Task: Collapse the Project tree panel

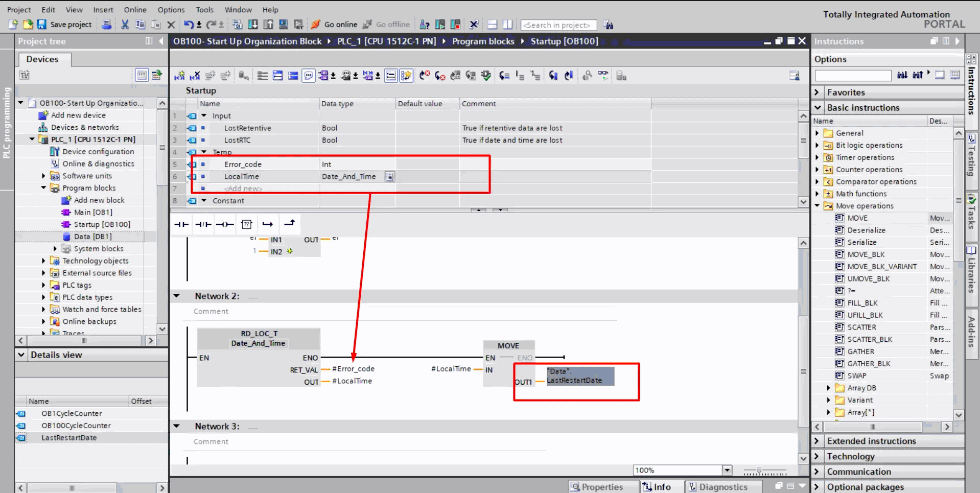Action: [x=161, y=41]
